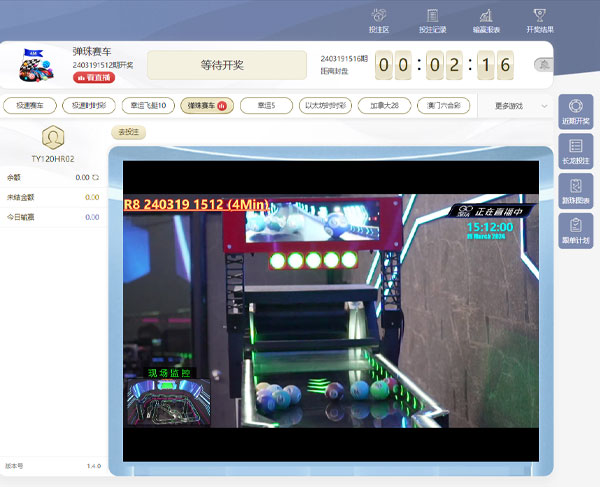This screenshot has width=600, height=487.
Task: Refresh the 余额 balance amount
Action: tap(96, 177)
